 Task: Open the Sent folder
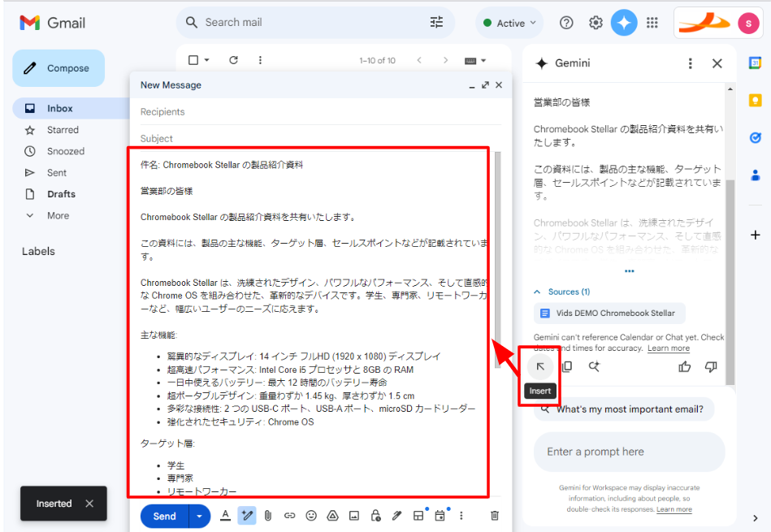point(57,172)
